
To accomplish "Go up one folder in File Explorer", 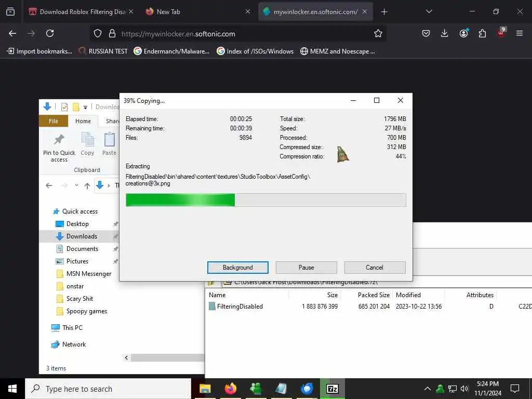I will [87, 185].
